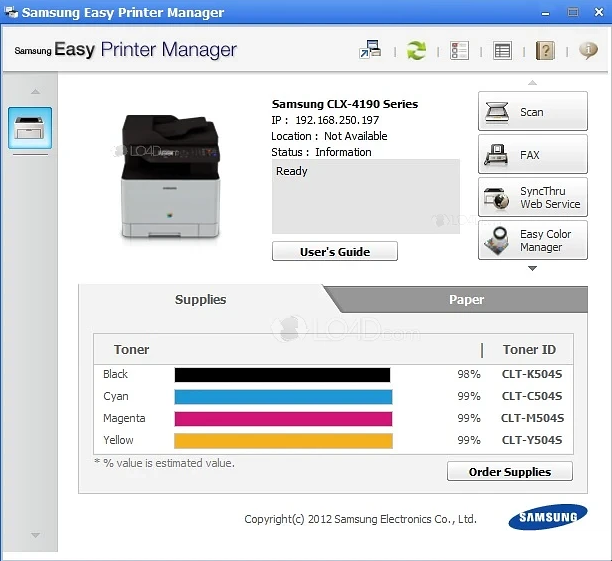Switch to the Paper tab

pyautogui.click(x=466, y=299)
